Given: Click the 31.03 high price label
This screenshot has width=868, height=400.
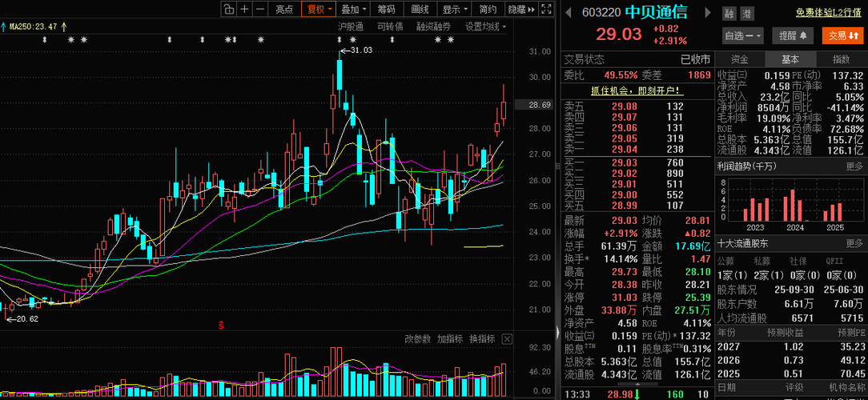Looking at the screenshot, I should [x=361, y=50].
